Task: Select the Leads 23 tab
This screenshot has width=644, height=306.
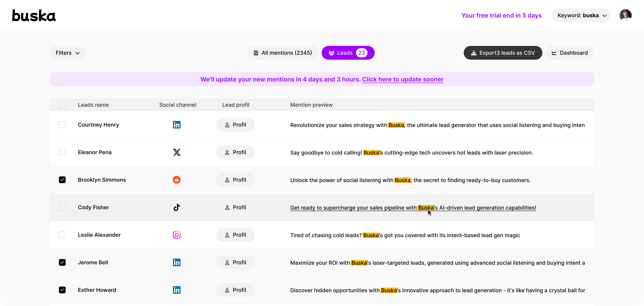Action: coord(348,53)
